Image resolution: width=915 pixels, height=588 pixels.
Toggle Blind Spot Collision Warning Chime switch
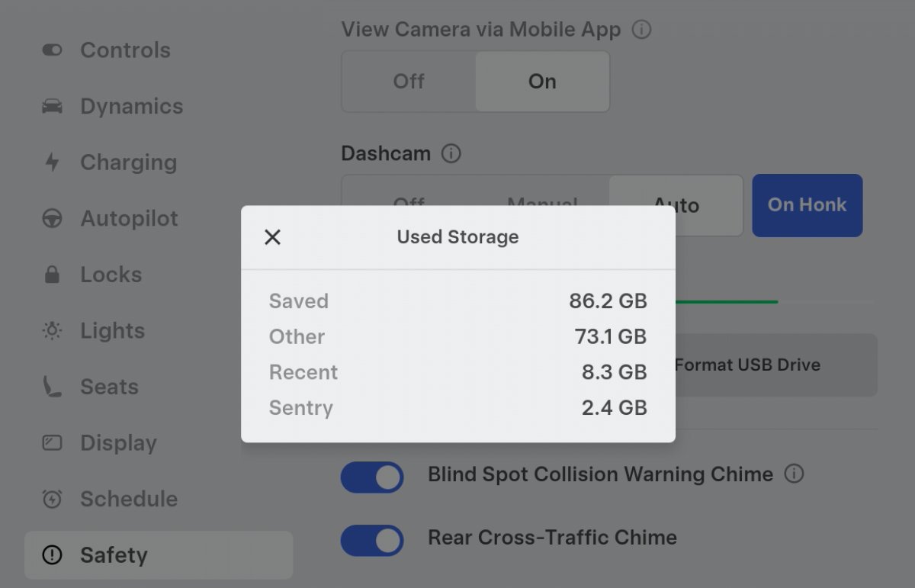point(372,477)
